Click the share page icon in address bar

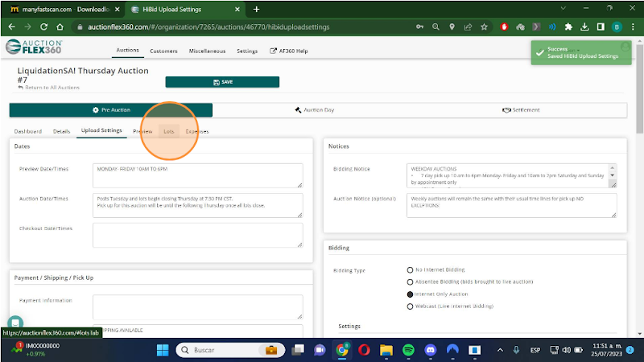[x=467, y=27]
